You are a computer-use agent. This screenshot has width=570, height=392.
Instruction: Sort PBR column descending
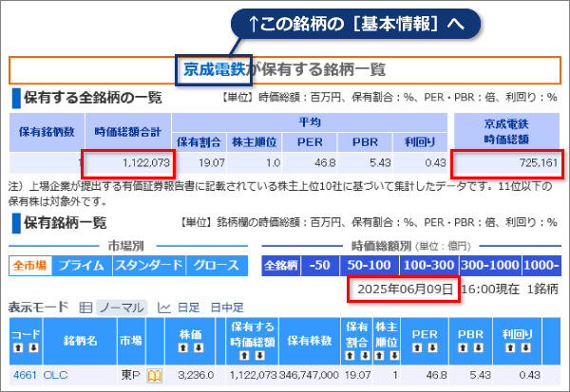click(x=479, y=348)
